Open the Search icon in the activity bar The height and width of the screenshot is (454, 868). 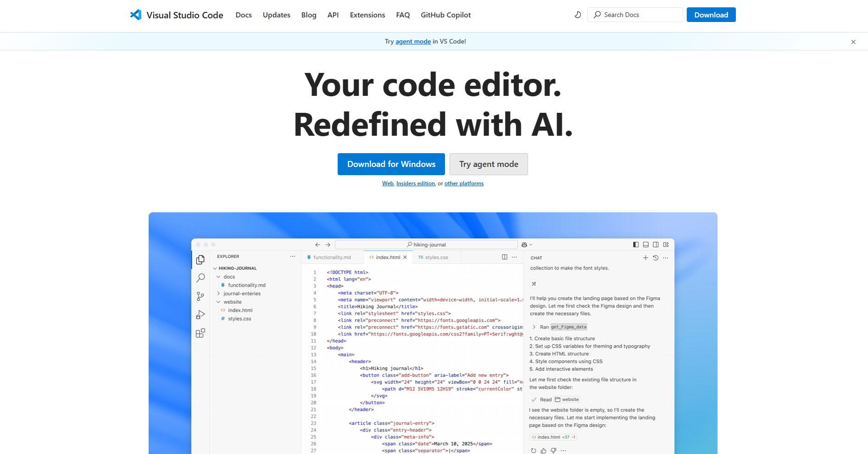tap(200, 278)
